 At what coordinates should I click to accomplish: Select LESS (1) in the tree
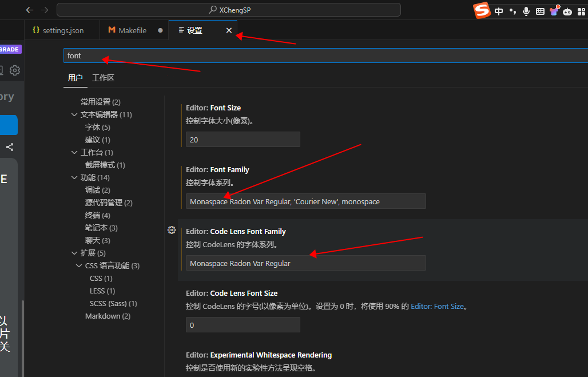tap(102, 291)
